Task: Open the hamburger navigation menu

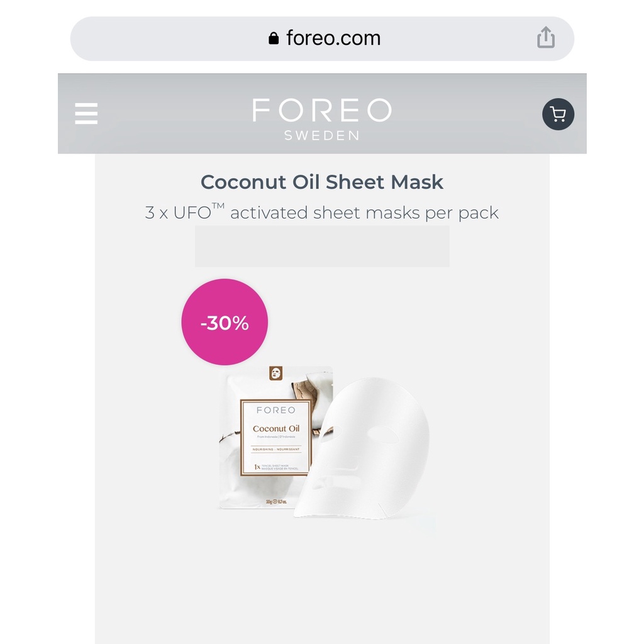Action: pyautogui.click(x=86, y=113)
